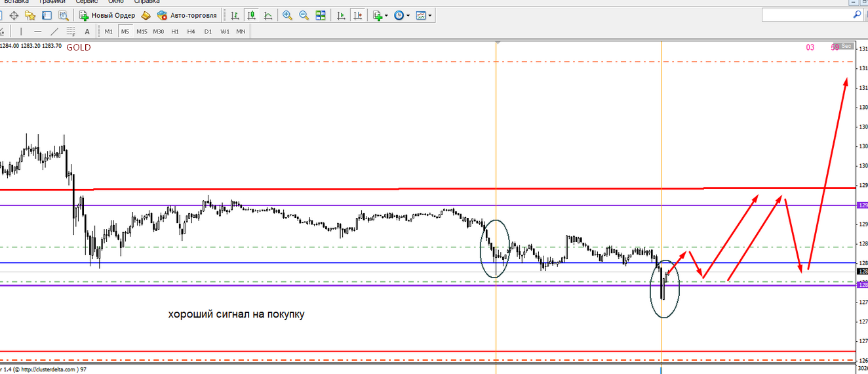Click the chart shift triangle marker

coord(497,42)
